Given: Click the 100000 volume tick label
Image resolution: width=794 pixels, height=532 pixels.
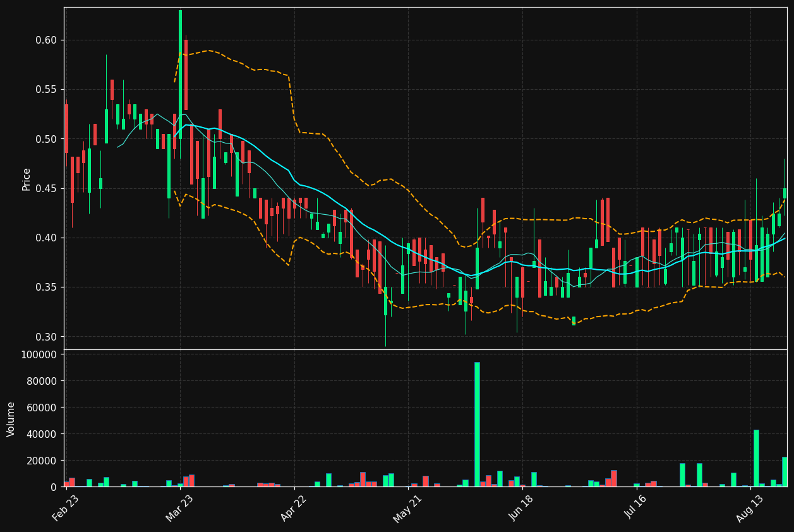Looking at the screenshot, I should point(39,355).
